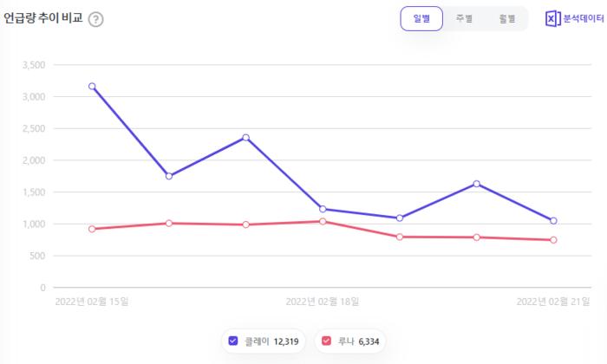Open the 분석데이터 download link

coord(585,18)
